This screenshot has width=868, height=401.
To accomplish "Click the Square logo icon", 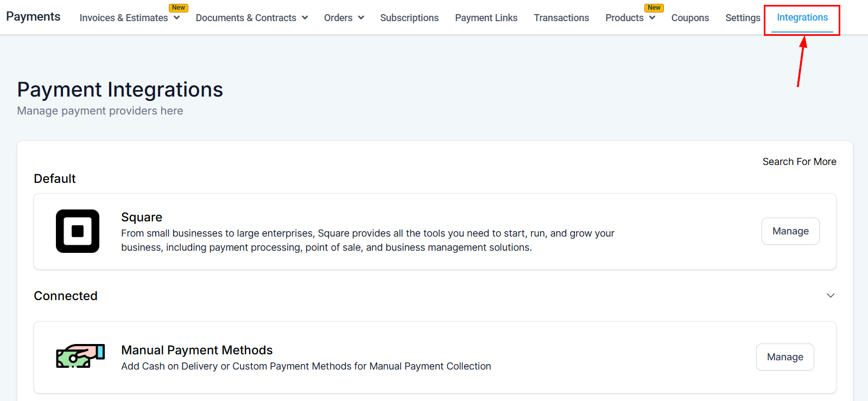I will click(78, 231).
